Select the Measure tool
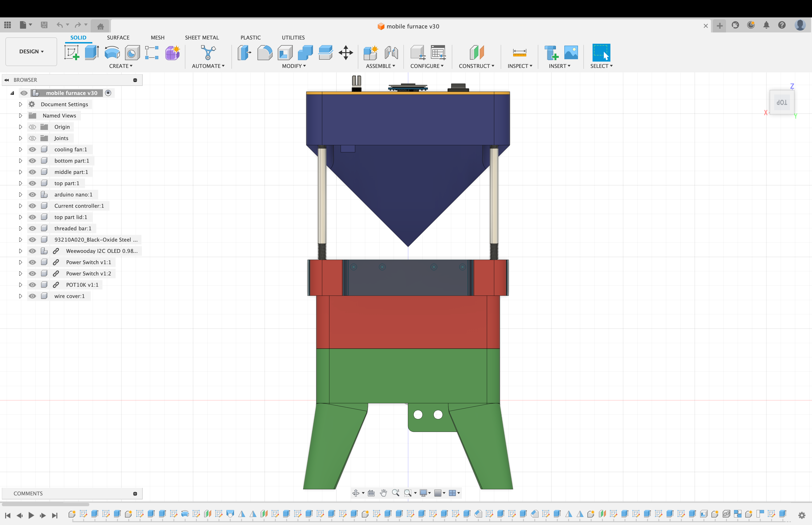Viewport: 812px width, 525px height. coord(519,53)
